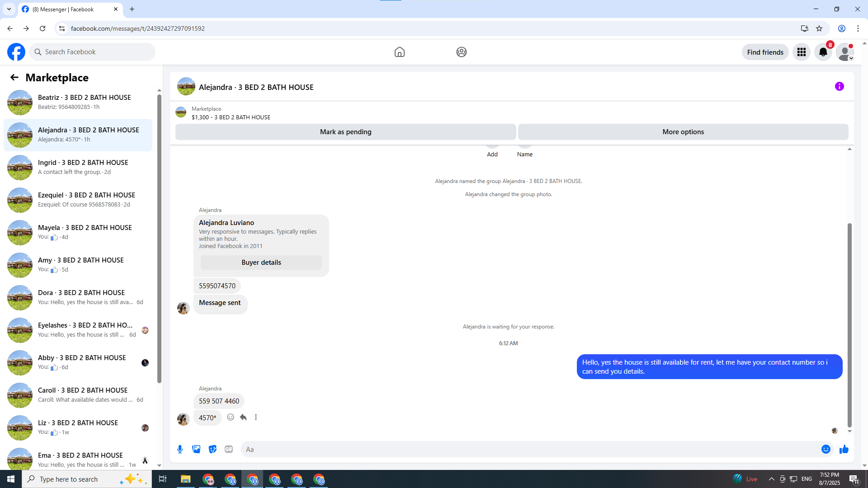Click the sender avatar beside Message sent
Image resolution: width=868 pixels, height=488 pixels.
tap(183, 308)
